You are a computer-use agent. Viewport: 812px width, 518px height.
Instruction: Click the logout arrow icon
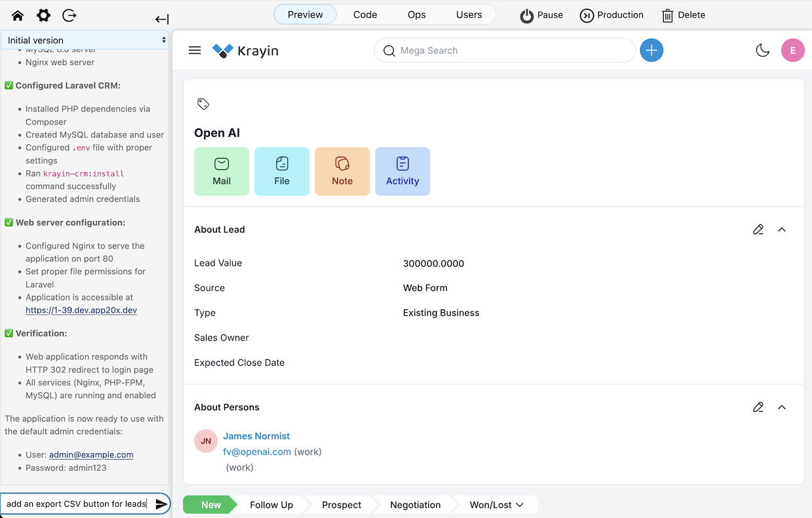(69, 15)
